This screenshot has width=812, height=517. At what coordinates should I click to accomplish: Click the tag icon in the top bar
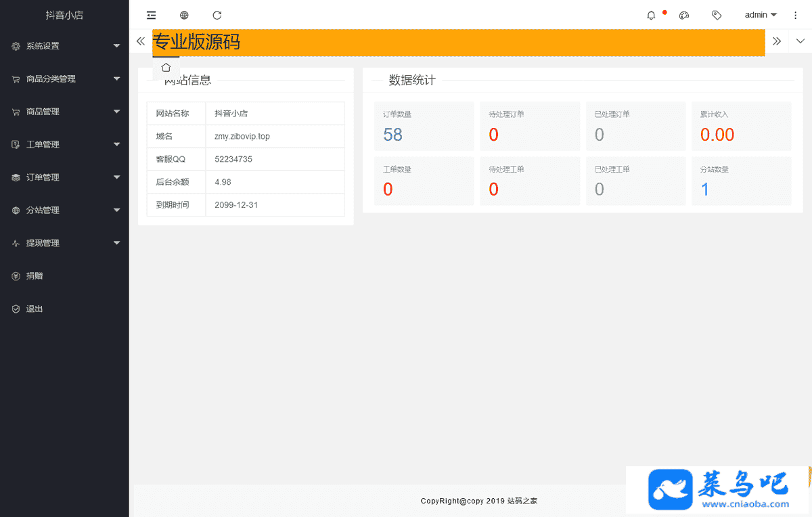pos(717,15)
